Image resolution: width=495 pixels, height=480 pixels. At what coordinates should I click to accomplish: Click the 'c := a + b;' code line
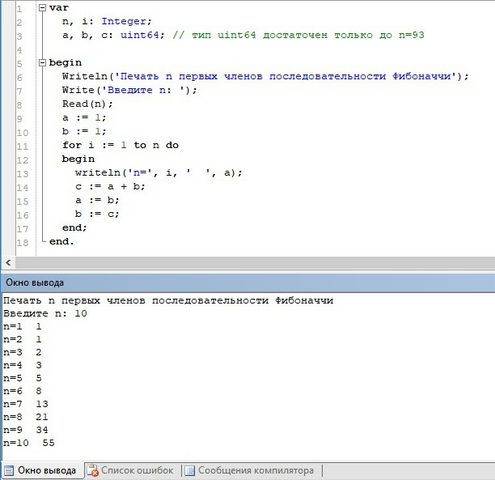(110, 187)
